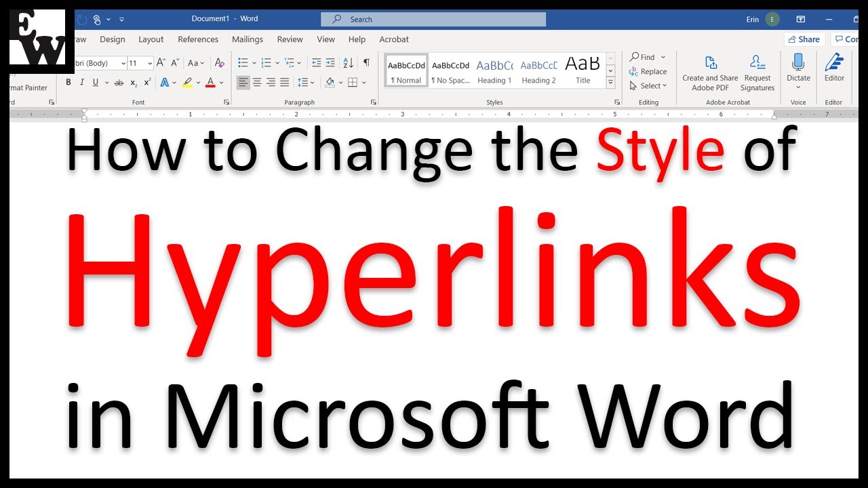Toggle superscript formatting
This screenshot has width=868, height=488.
147,83
